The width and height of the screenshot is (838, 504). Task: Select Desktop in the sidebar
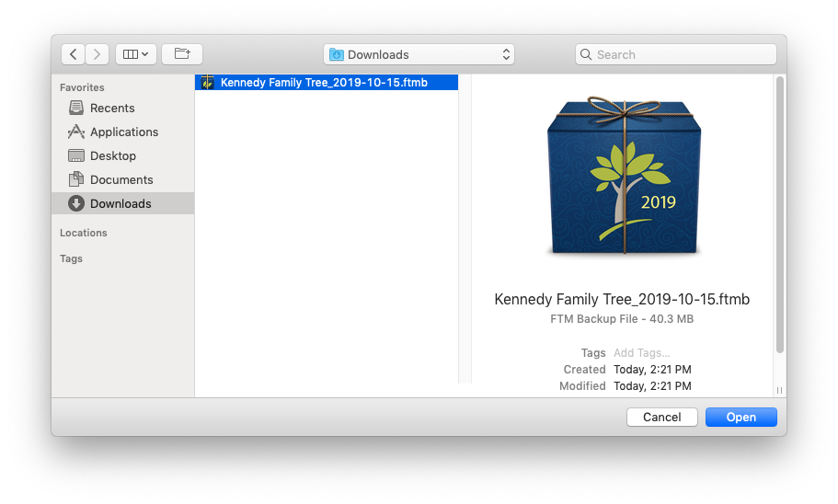click(x=123, y=155)
